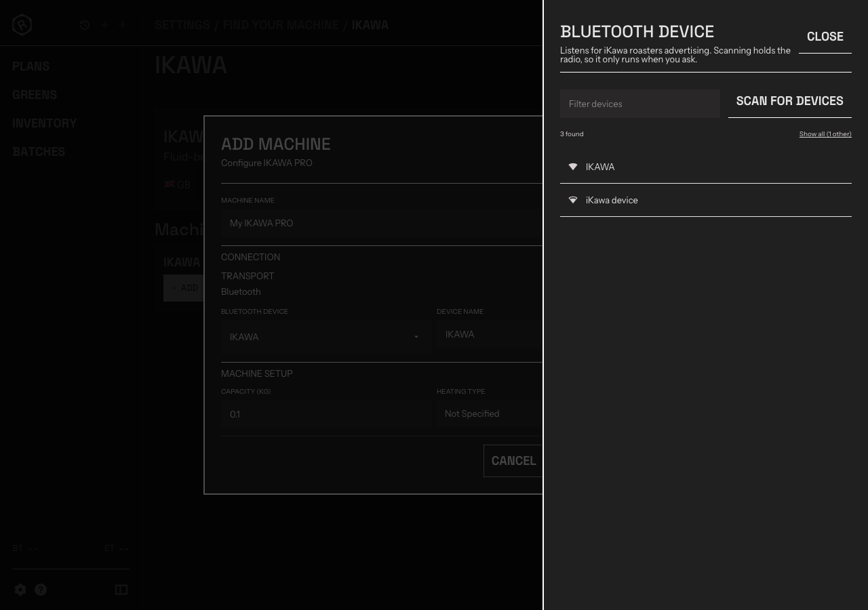Open the Greens section

pos(35,94)
